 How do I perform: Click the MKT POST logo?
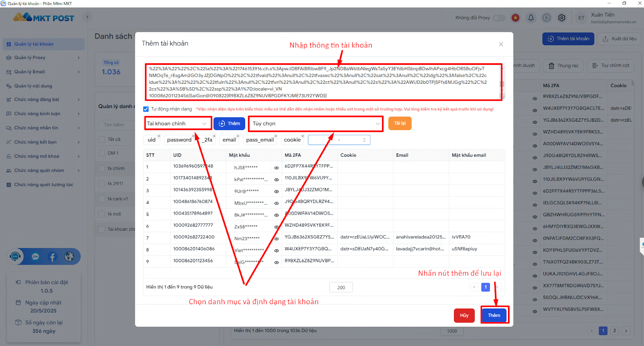pos(43,17)
